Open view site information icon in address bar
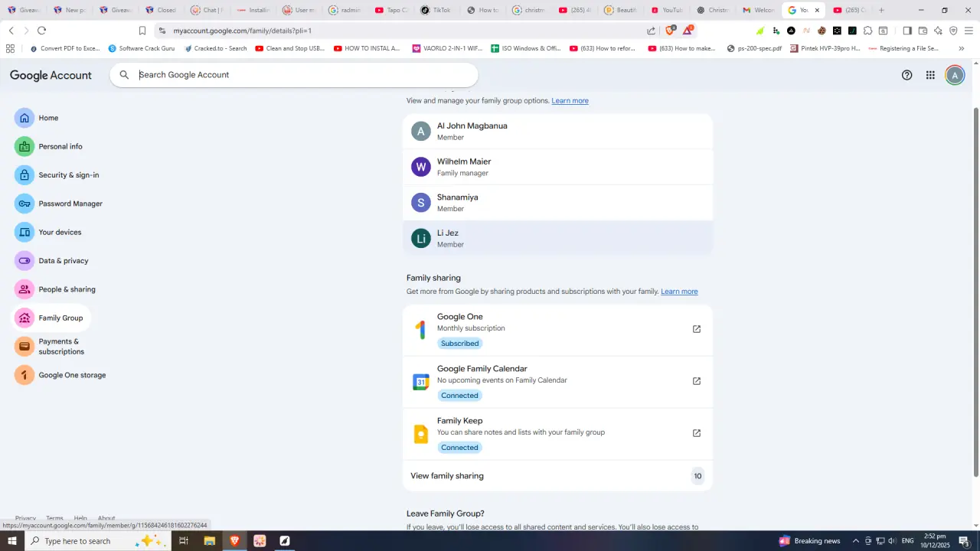980x551 pixels. click(x=162, y=31)
